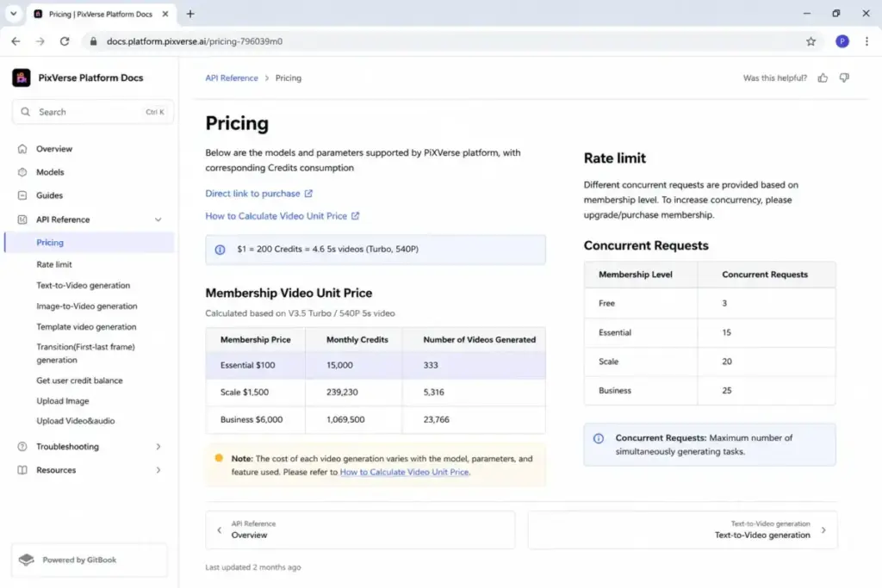Viewport: 882px width, 588px height.
Task: Expand the Resources section chevron
Action: coord(158,470)
